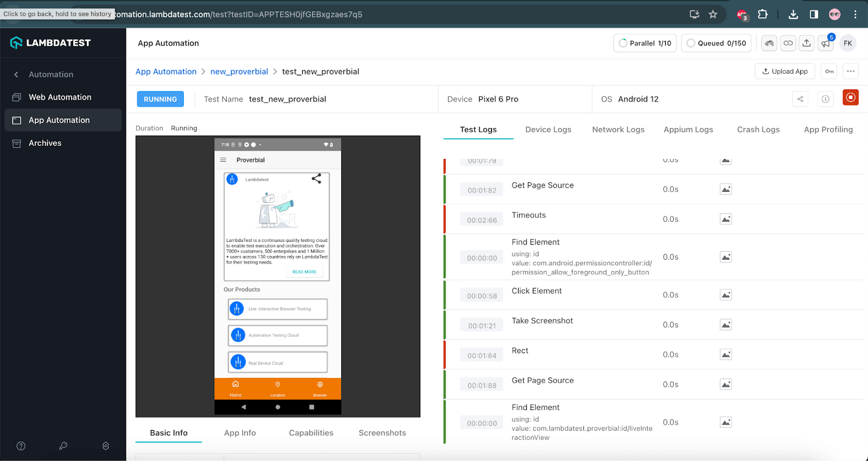The image size is (868, 461).
Task: Open the Appium Logs tab
Action: (688, 130)
